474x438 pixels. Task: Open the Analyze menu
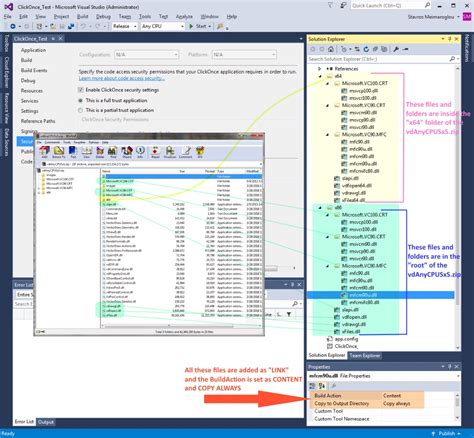click(x=184, y=16)
